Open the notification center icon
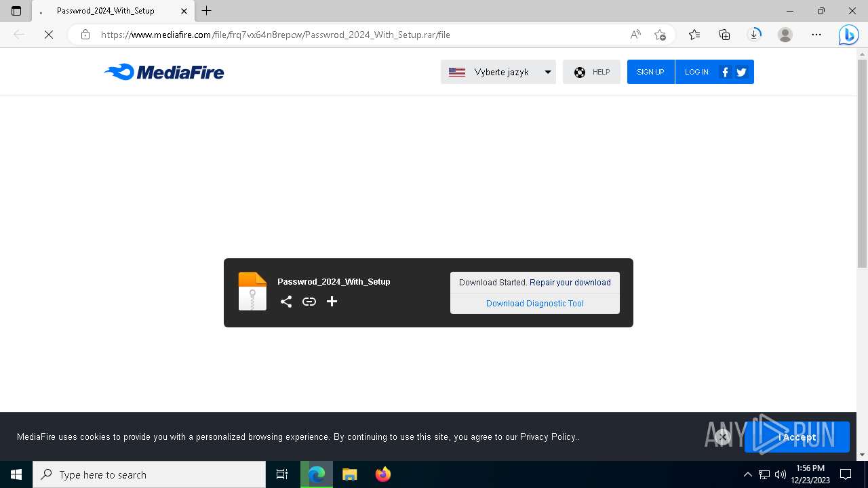The image size is (868, 488). click(846, 474)
